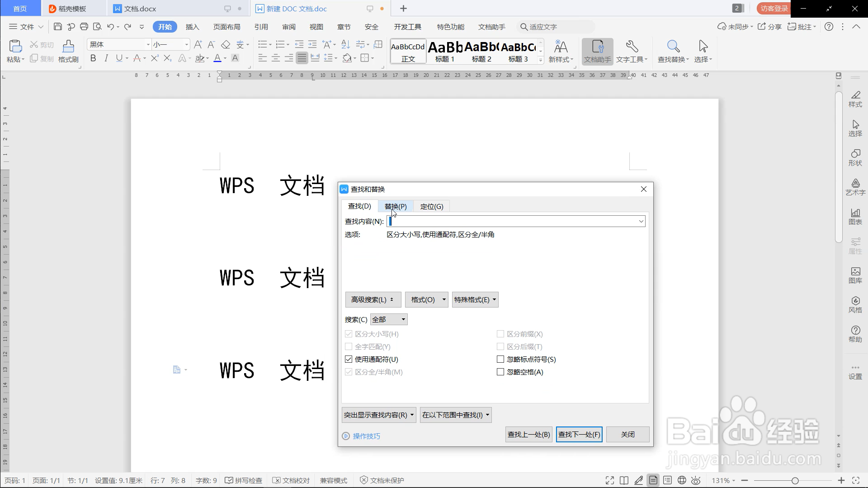Open the 页面布局 ribbon tab
The width and height of the screenshot is (868, 488).
(227, 27)
